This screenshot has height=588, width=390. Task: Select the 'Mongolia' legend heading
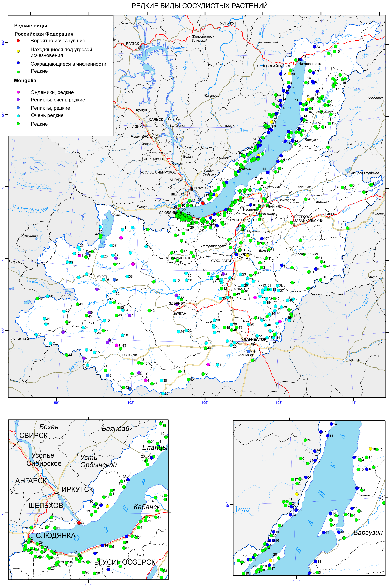[25, 81]
